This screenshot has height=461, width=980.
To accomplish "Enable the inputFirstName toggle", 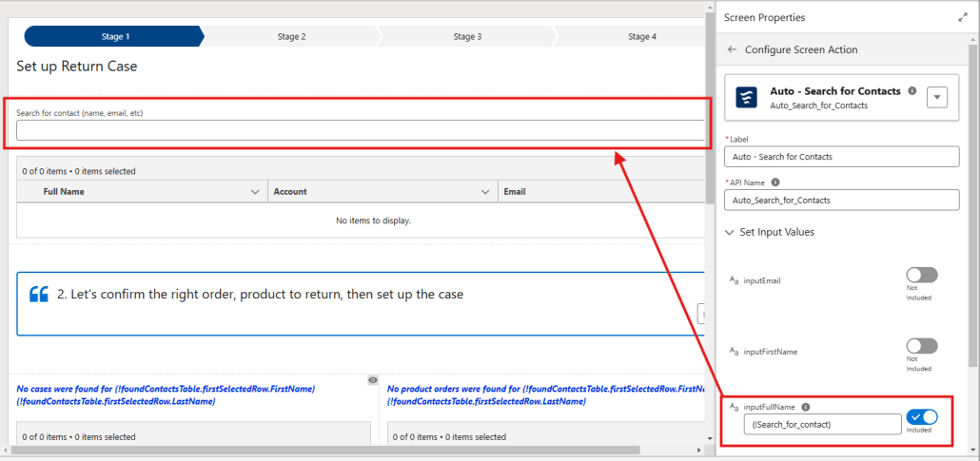I will tap(921, 346).
